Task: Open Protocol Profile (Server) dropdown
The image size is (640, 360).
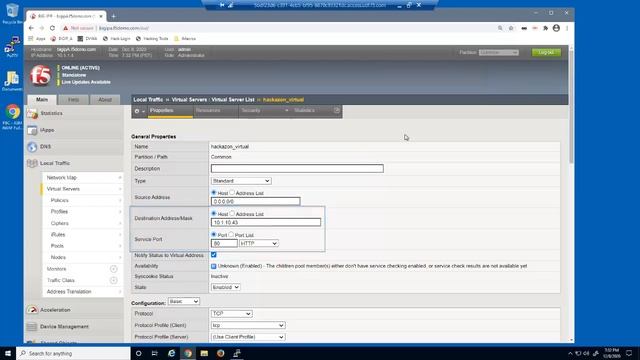Action: 248,337
